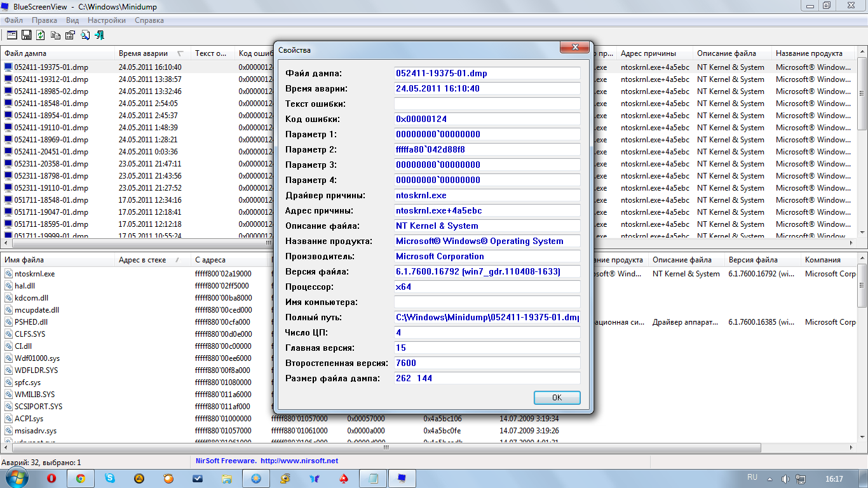Click the Copy Selected Items icon
This screenshot has height=488, width=868.
(55, 35)
